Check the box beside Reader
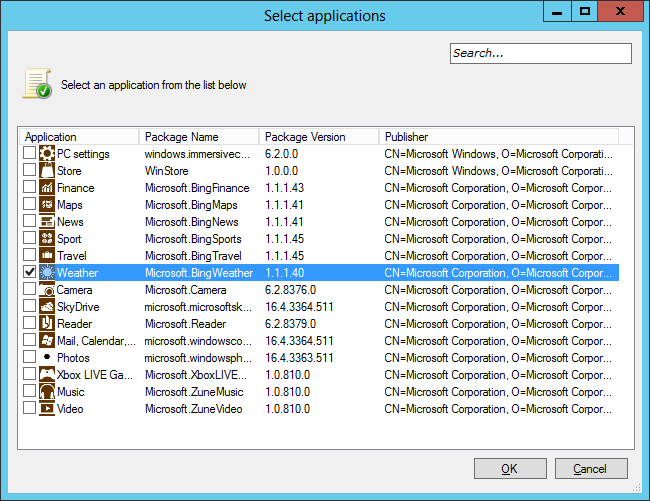This screenshot has height=501, width=650. [x=29, y=324]
